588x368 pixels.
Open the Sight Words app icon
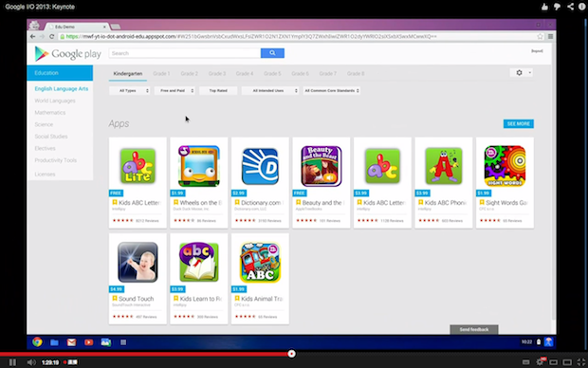pos(505,166)
